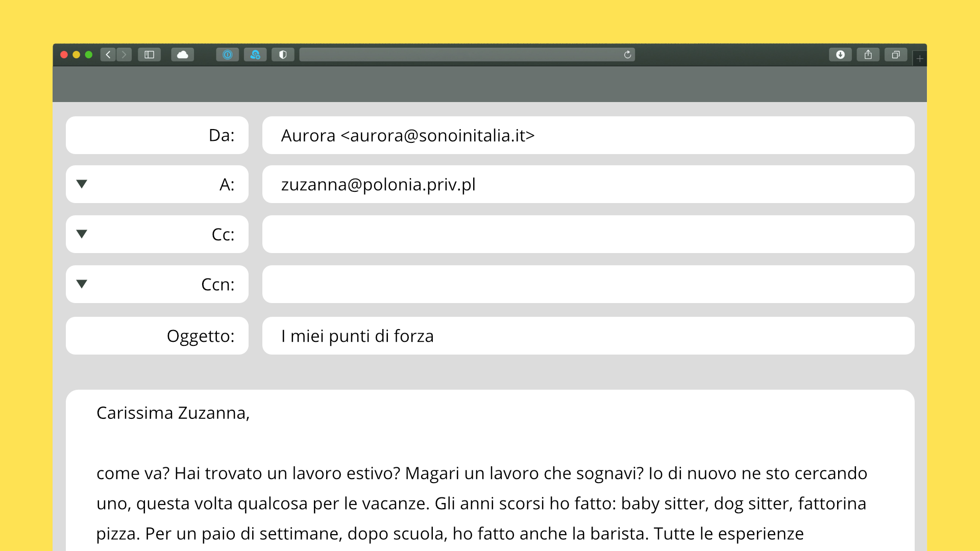The height and width of the screenshot is (551, 980).
Task: Expand the Ccn: dropdown triangle
Action: point(82,284)
